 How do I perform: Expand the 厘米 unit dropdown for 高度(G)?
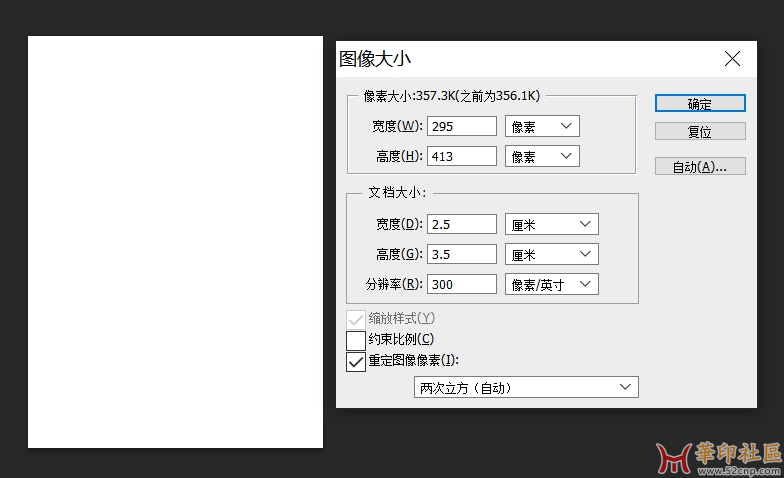click(x=551, y=254)
